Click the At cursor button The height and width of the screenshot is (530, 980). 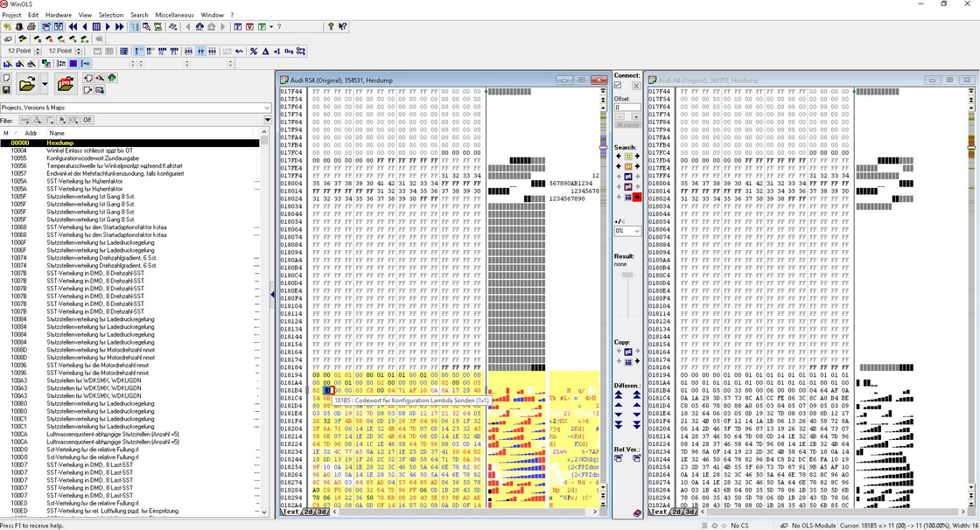tap(627, 125)
